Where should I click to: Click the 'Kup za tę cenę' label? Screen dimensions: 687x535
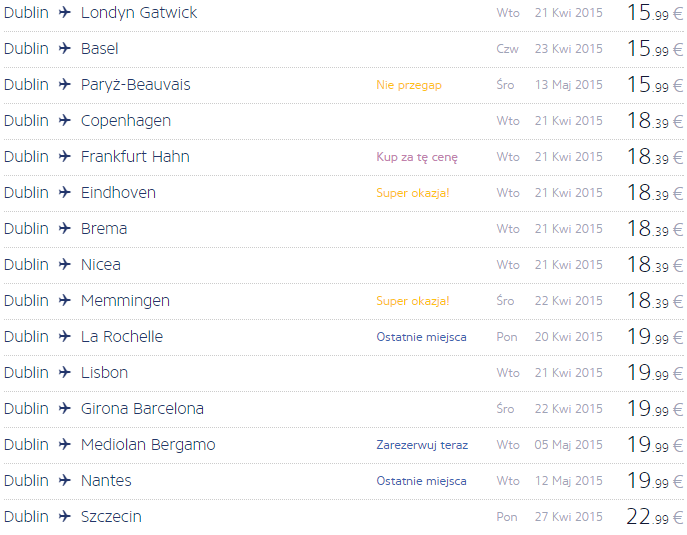pos(417,157)
